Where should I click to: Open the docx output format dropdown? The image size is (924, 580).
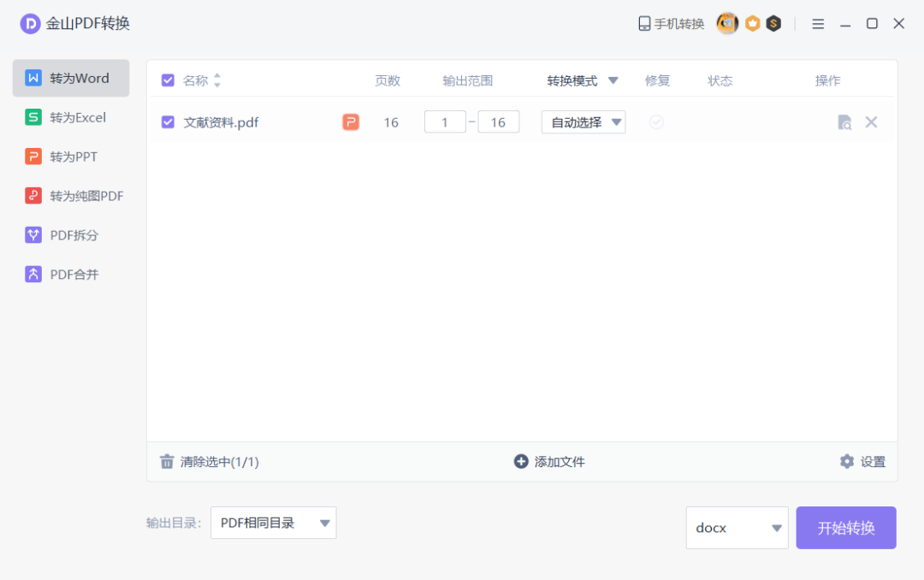point(737,528)
